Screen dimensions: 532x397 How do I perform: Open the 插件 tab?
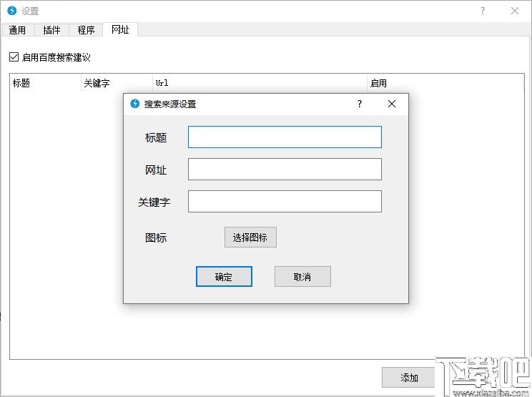[x=52, y=30]
